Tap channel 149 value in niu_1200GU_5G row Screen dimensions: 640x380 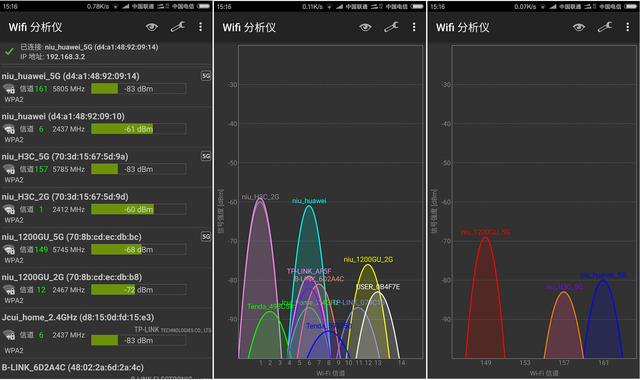coord(41,250)
